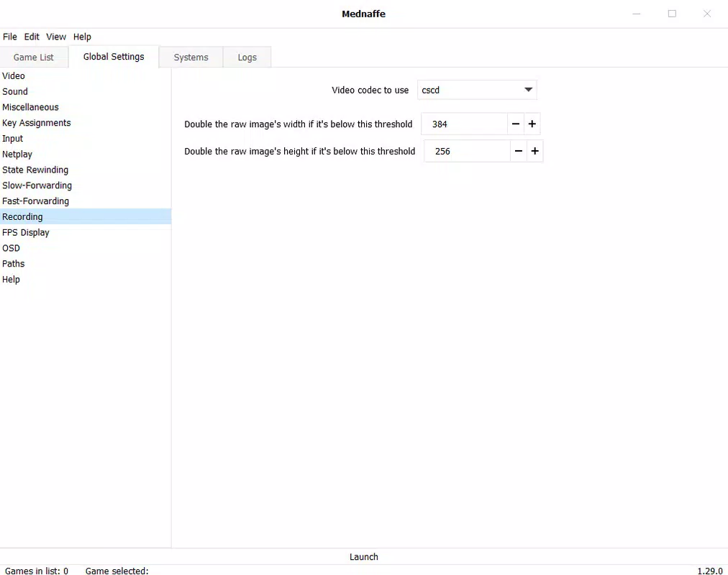Open the Edit menu
The width and height of the screenshot is (728, 575).
[32, 37]
